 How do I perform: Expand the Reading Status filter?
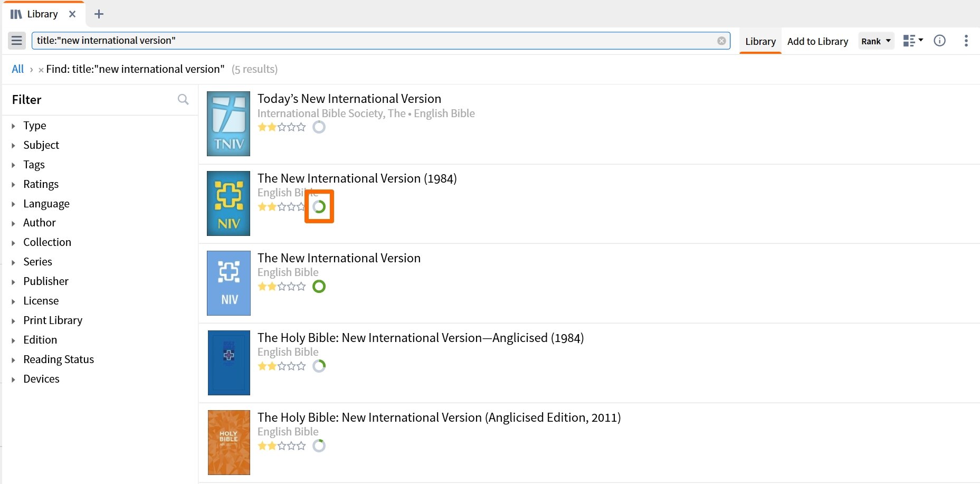tap(58, 359)
